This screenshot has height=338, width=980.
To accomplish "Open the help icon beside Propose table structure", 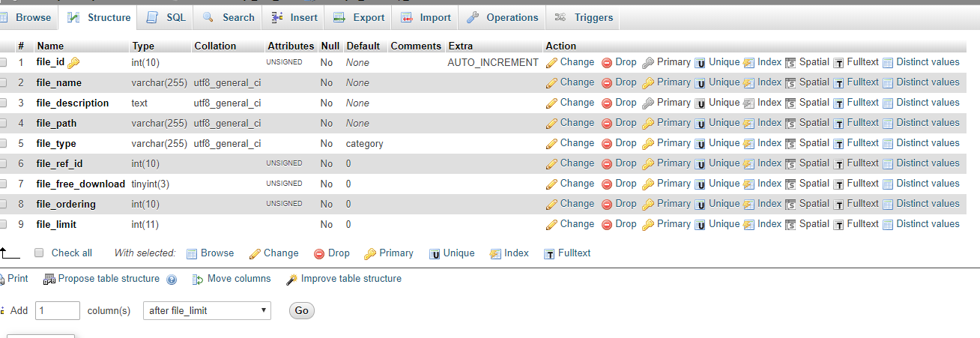I will click(172, 280).
